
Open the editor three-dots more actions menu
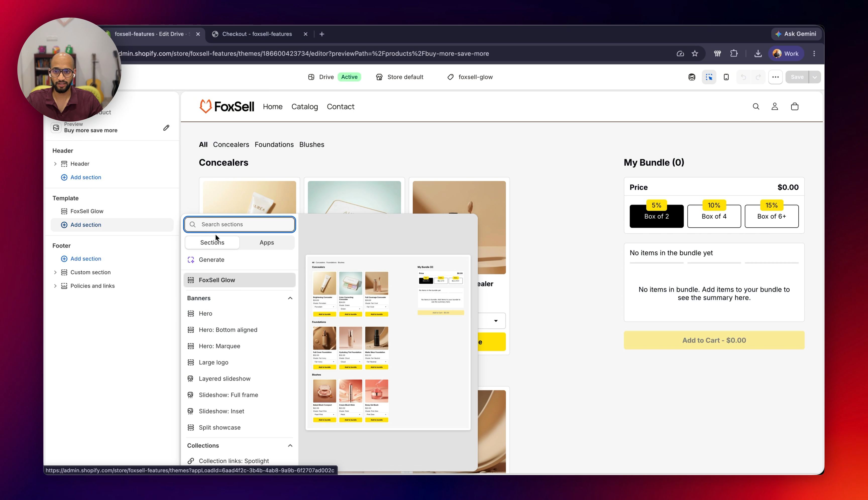pos(775,77)
